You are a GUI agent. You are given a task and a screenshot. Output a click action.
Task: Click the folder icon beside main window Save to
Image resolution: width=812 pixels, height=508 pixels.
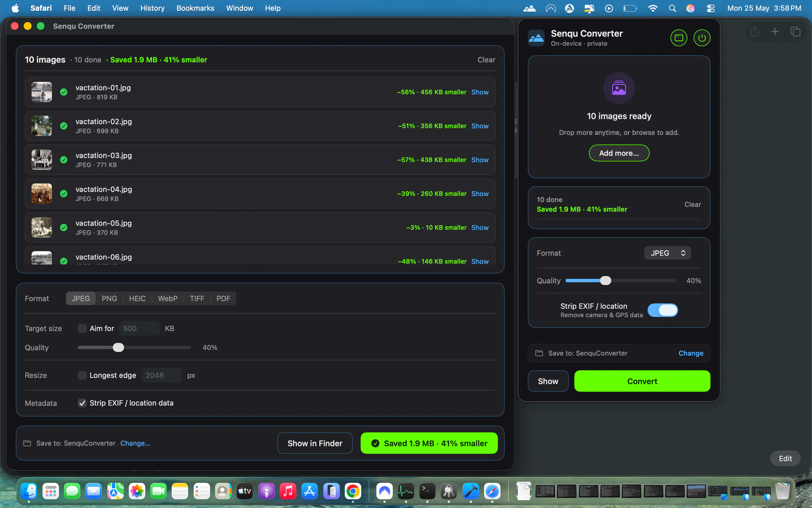tap(27, 443)
